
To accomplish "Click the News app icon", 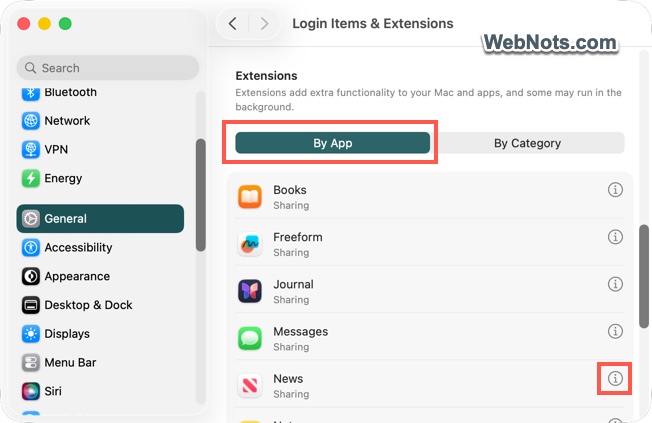I will [249, 385].
